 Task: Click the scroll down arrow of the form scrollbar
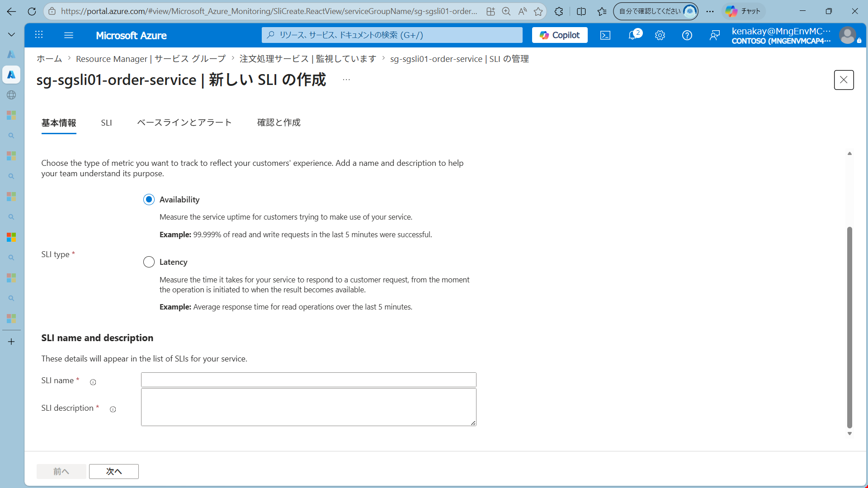click(849, 433)
